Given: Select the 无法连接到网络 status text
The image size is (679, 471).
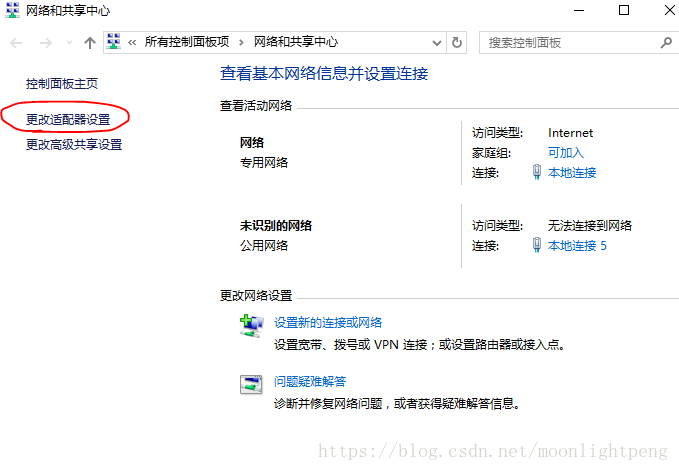Looking at the screenshot, I should (x=590, y=226).
